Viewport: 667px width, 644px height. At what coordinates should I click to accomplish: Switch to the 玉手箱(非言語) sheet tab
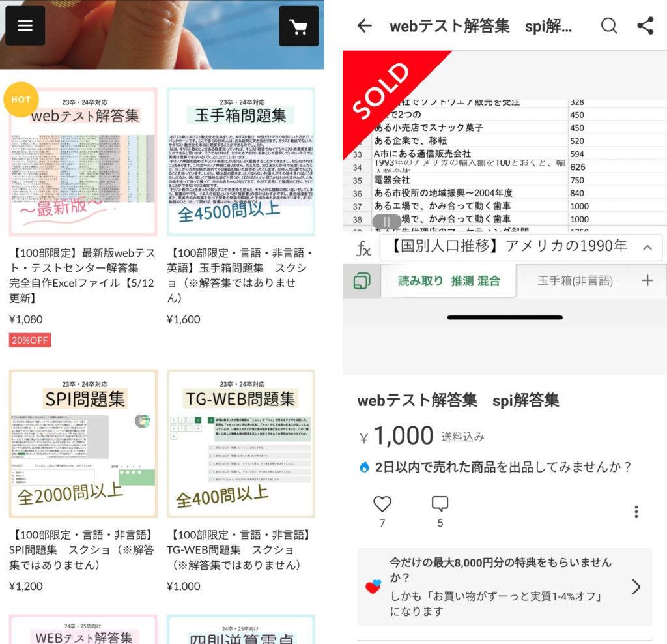pos(574,280)
